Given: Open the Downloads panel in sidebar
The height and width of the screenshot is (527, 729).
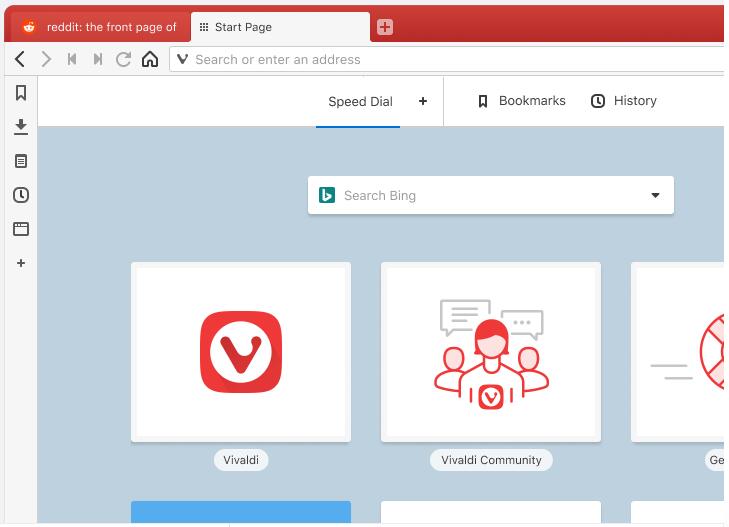Looking at the screenshot, I should 21,127.
